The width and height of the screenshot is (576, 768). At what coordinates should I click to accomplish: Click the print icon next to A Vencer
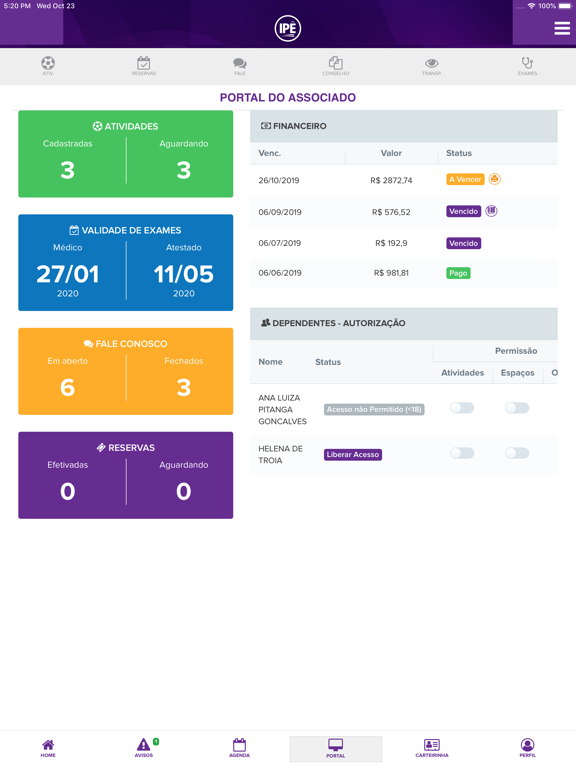495,179
